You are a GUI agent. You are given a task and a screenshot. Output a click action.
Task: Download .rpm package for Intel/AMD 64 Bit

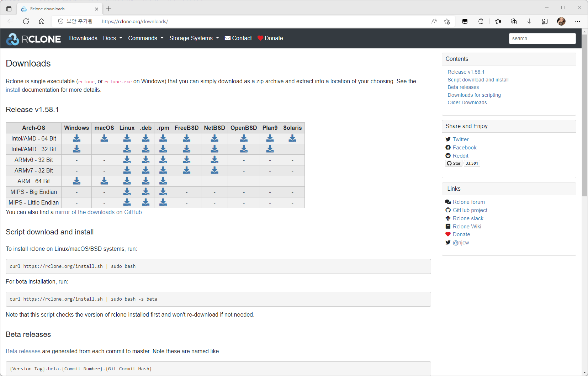[x=163, y=138]
